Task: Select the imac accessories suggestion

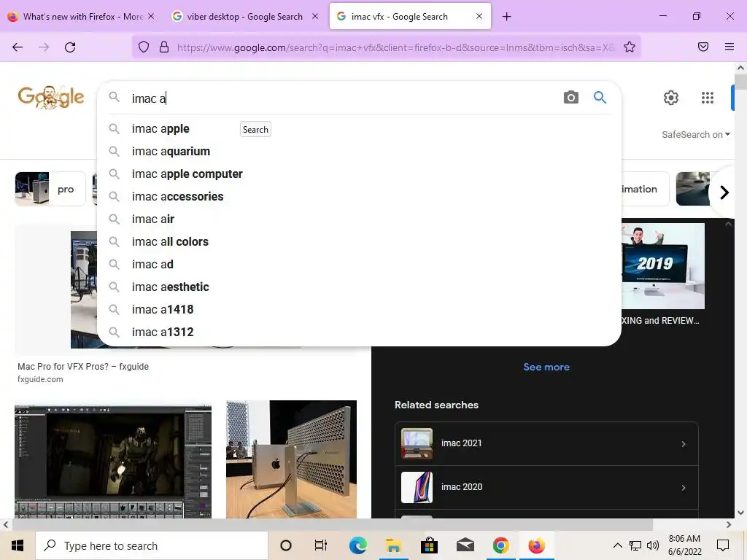Action: (x=359, y=197)
